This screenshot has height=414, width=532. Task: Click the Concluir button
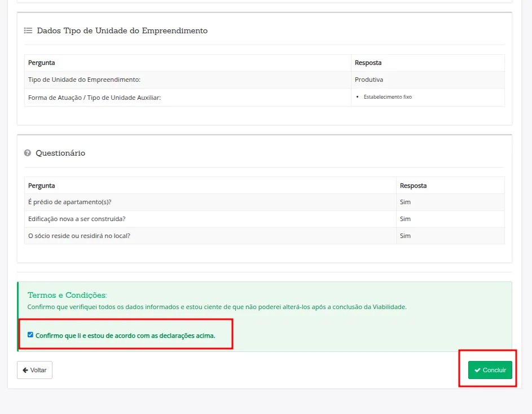[490, 370]
